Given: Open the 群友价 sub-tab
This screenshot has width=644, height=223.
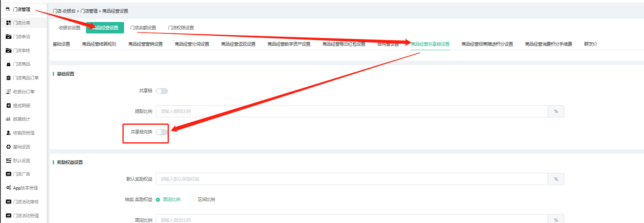Looking at the screenshot, I should pos(590,44).
